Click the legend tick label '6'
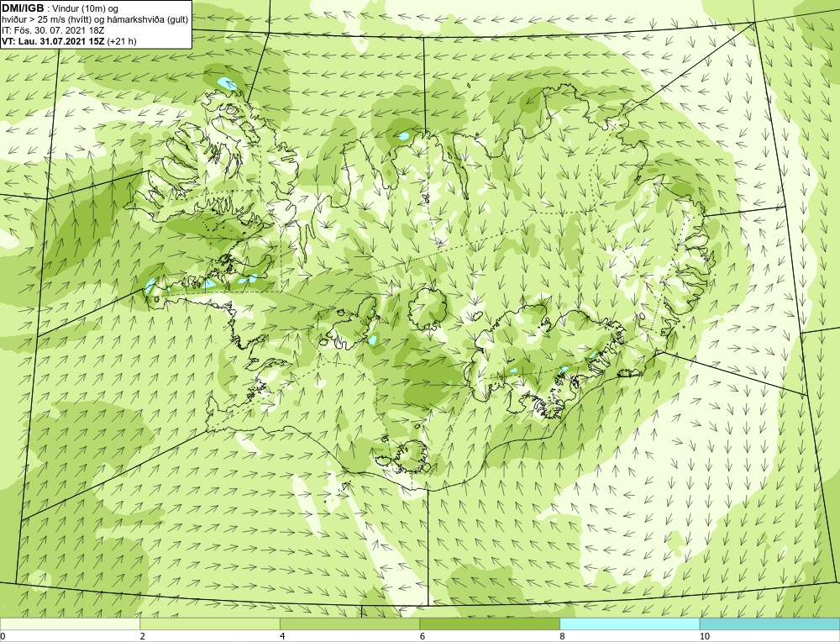 coord(423,636)
